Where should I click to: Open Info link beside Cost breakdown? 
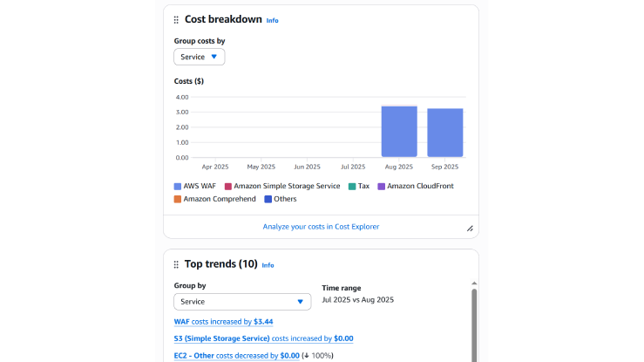273,20
